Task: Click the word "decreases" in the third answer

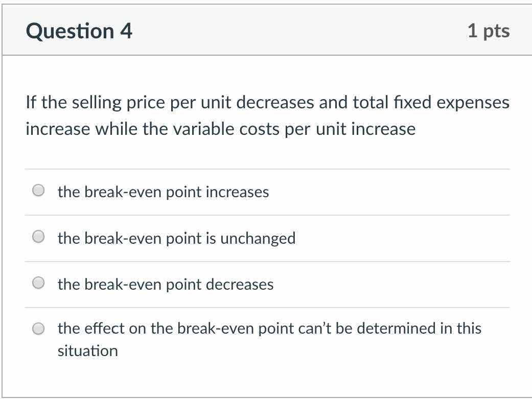Action: click(239, 284)
